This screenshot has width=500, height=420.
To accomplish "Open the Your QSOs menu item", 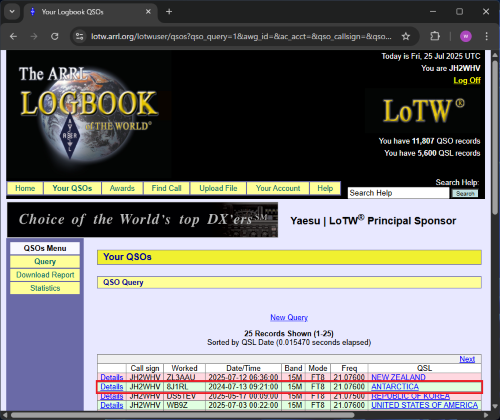I will [x=72, y=188].
